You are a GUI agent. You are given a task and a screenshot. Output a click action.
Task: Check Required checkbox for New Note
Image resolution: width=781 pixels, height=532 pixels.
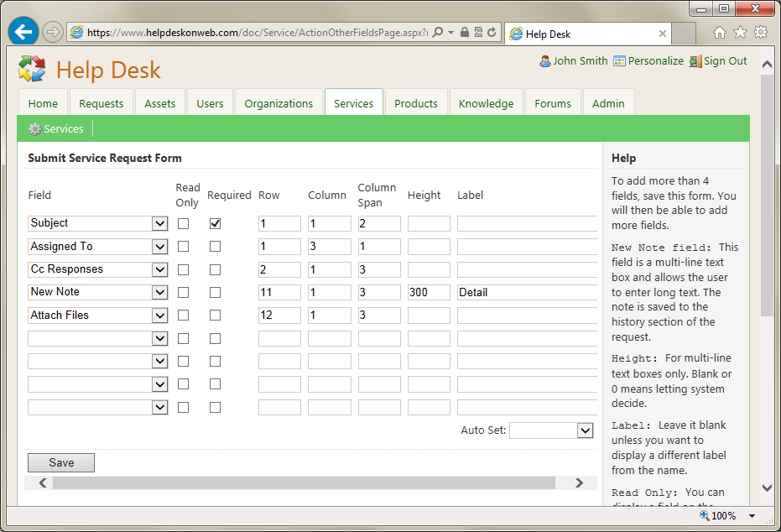pyautogui.click(x=215, y=292)
